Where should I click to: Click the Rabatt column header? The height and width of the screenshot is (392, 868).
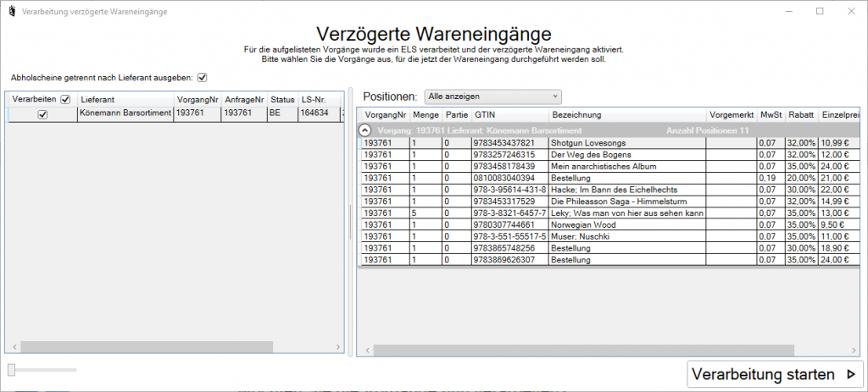tap(800, 114)
